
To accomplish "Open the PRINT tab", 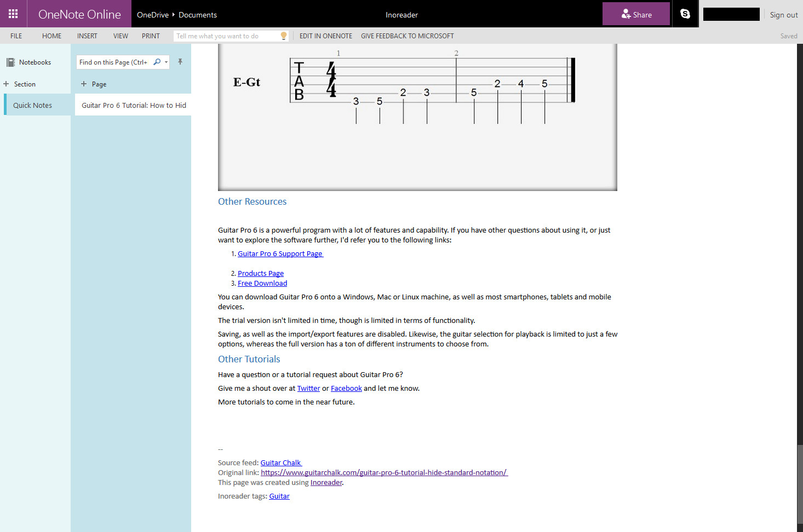I will click(151, 36).
